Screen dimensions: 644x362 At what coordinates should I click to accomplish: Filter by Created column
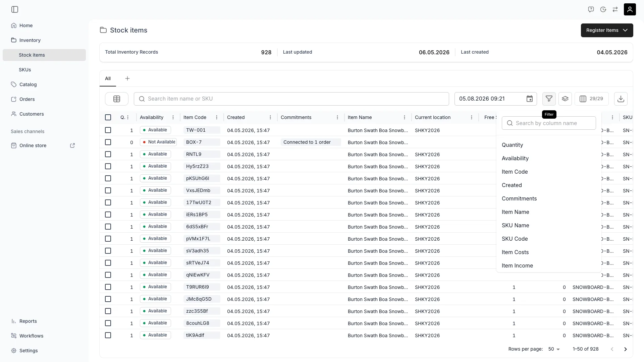point(549,185)
